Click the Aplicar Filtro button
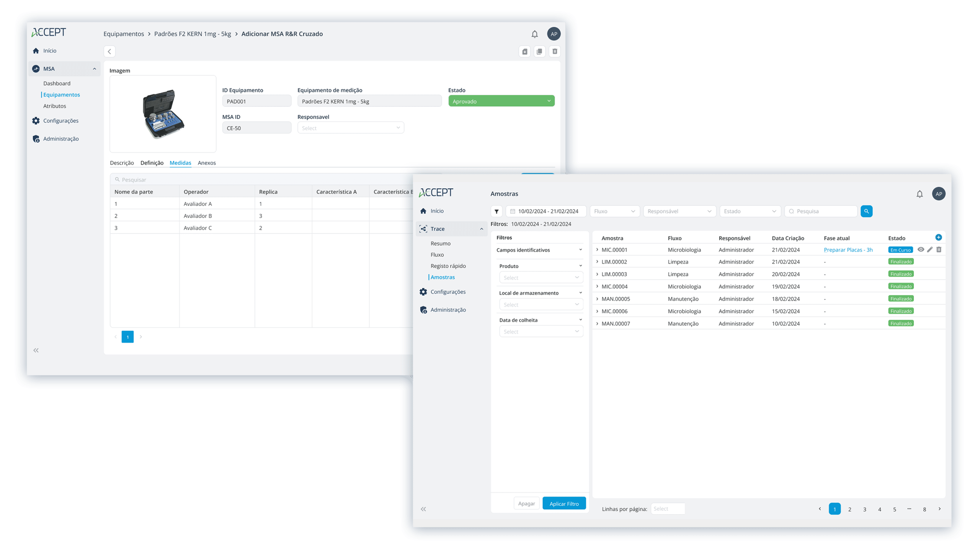The width and height of the screenshot is (980, 548). [564, 504]
